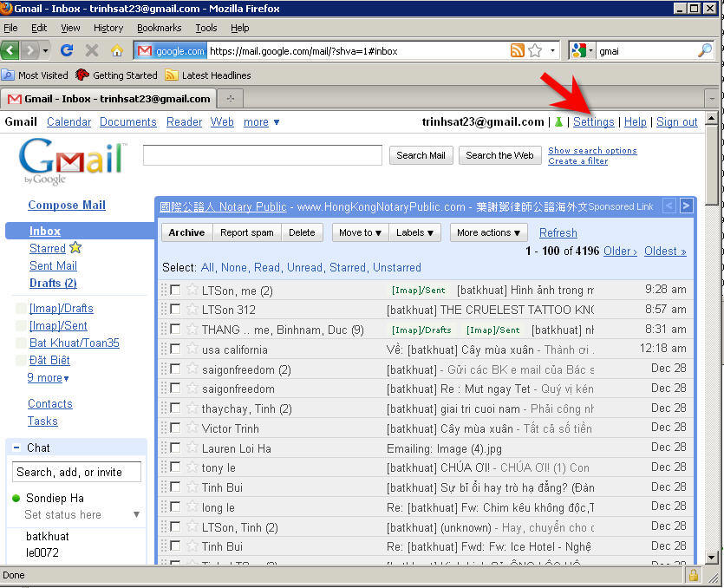724x588 pixels.
Task: Open the Edit menu
Action: pos(39,28)
